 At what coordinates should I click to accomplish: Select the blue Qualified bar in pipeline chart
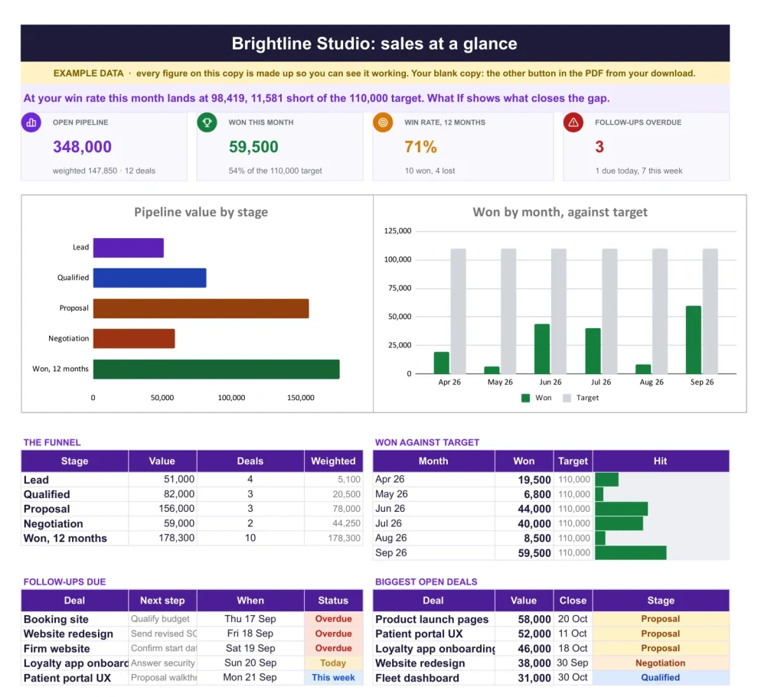click(150, 278)
